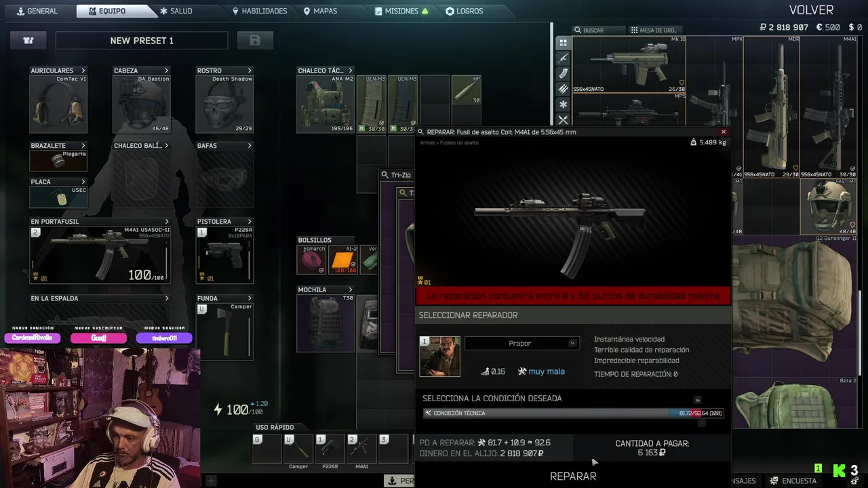Viewport: 868px width, 488px height.
Task: Expand the PISTOLERA slot arrow
Action: pyautogui.click(x=250, y=222)
